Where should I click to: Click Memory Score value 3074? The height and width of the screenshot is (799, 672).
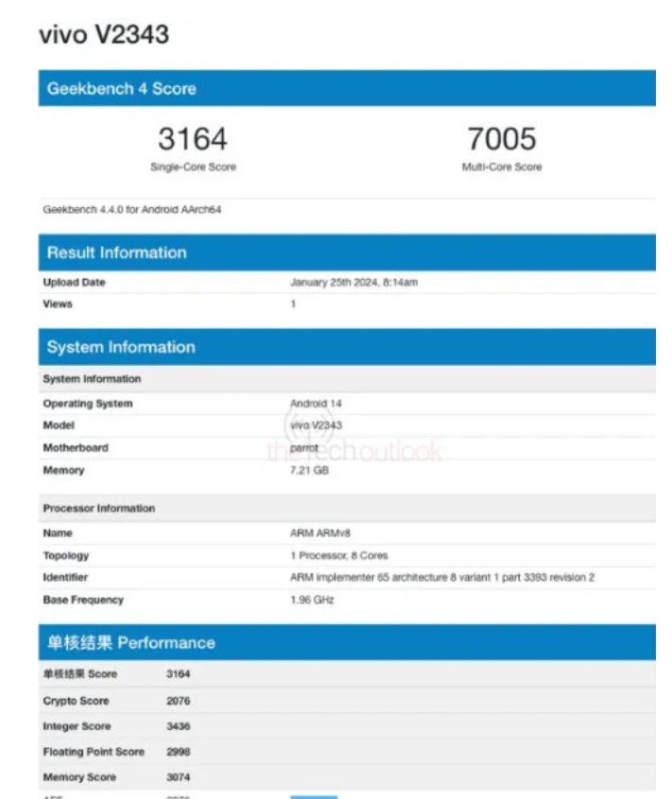point(179,777)
